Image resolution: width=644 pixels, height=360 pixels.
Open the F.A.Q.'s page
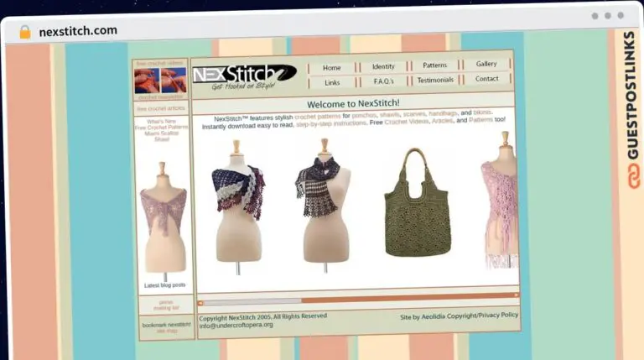pos(383,81)
